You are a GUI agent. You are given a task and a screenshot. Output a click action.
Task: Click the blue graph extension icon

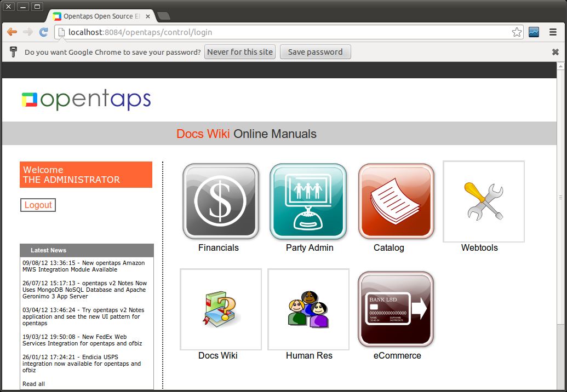click(x=534, y=32)
